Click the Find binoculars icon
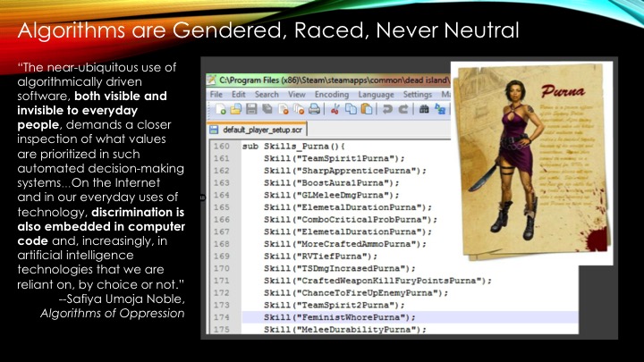Screen dimensions: 644x362 (424, 109)
